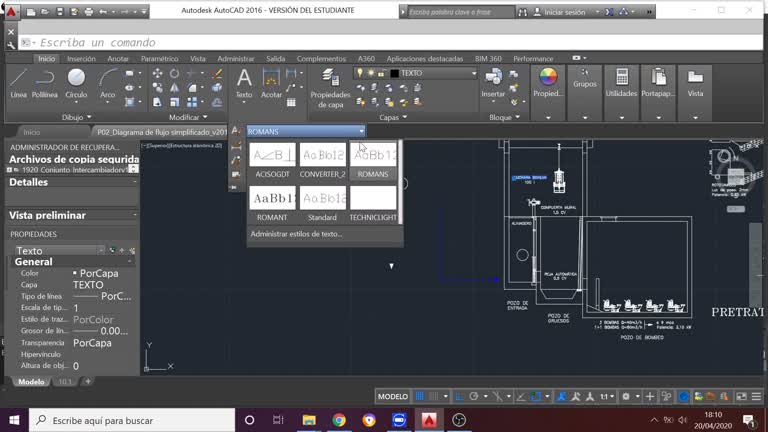Select the P02_Diagrama de flujo drawing tab
768x432 pixels.
(x=161, y=132)
